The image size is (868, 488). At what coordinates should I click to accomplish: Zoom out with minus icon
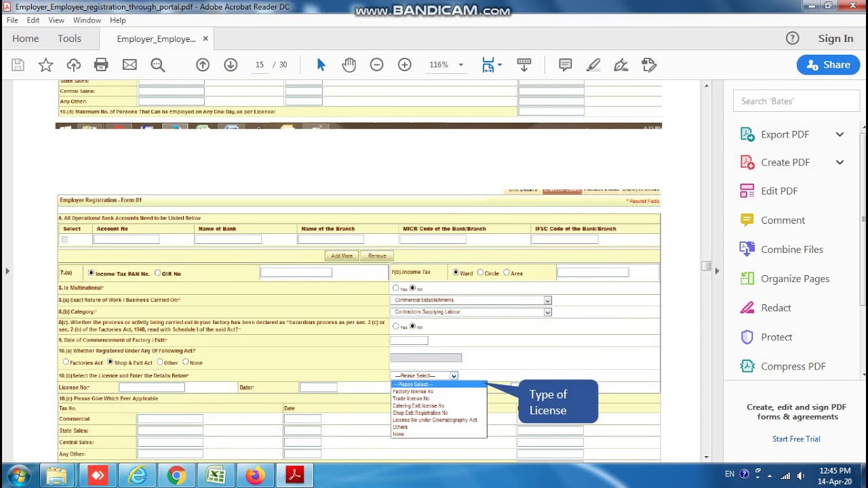[376, 65]
